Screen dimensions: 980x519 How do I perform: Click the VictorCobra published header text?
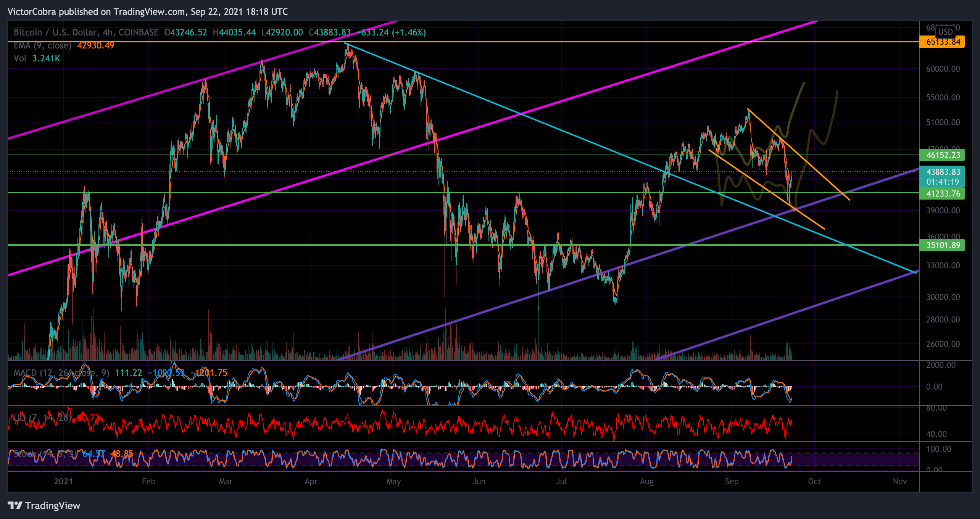[148, 12]
